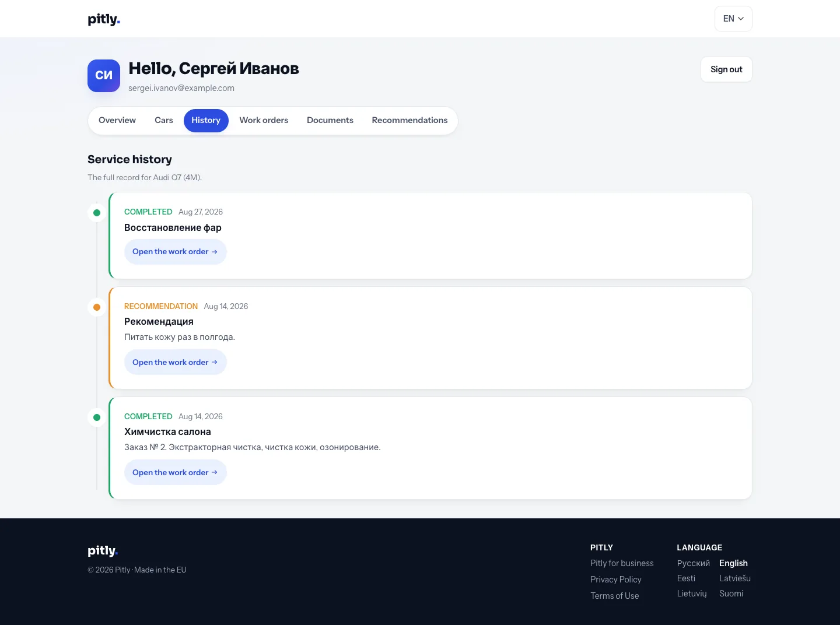Click the text Питать кожу раз в полгода
This screenshot has width=840, height=625.
180,337
